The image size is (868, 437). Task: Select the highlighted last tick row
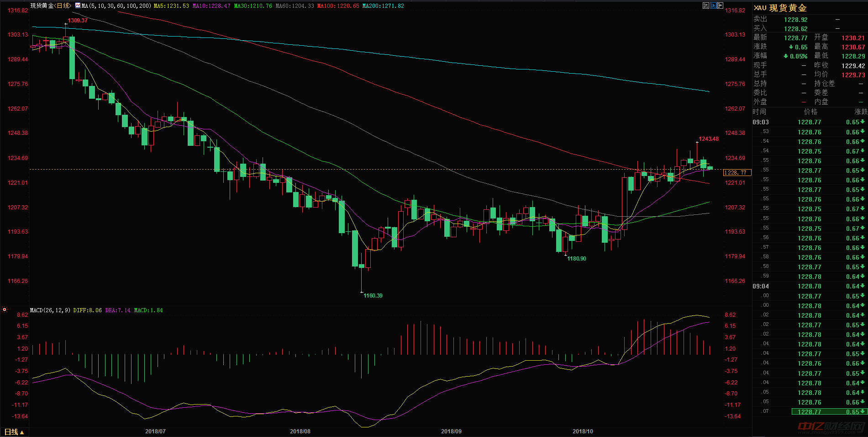(829, 412)
